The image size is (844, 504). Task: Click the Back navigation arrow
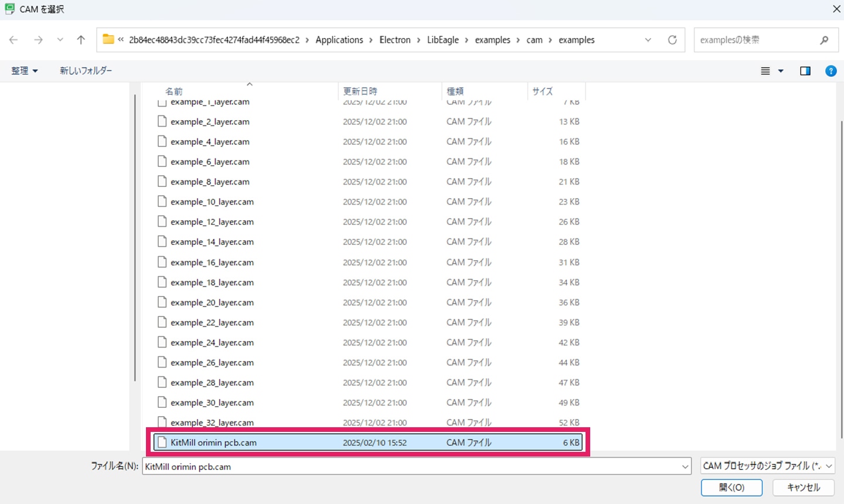[x=13, y=40]
